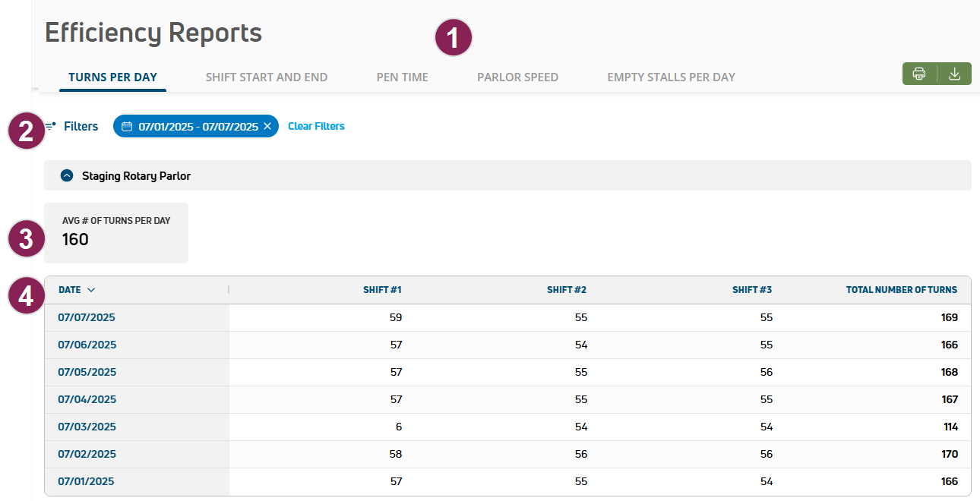The width and height of the screenshot is (980, 501).
Task: Sort by Date column chevron
Action: pos(91,290)
